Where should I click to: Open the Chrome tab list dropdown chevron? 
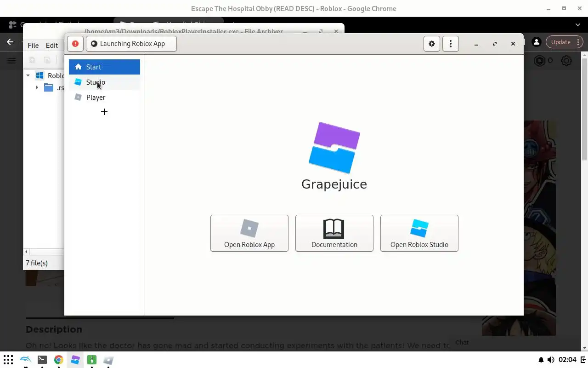[x=578, y=24]
